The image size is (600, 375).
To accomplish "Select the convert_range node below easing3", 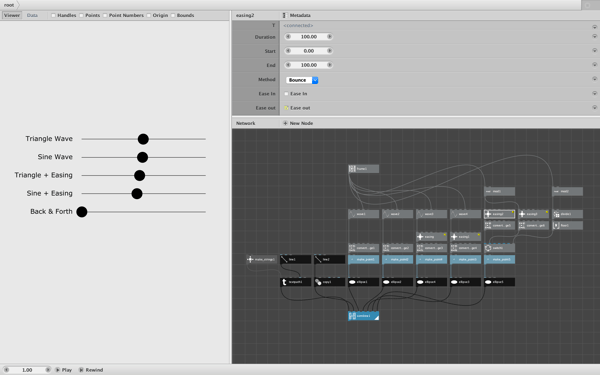I will tap(533, 225).
